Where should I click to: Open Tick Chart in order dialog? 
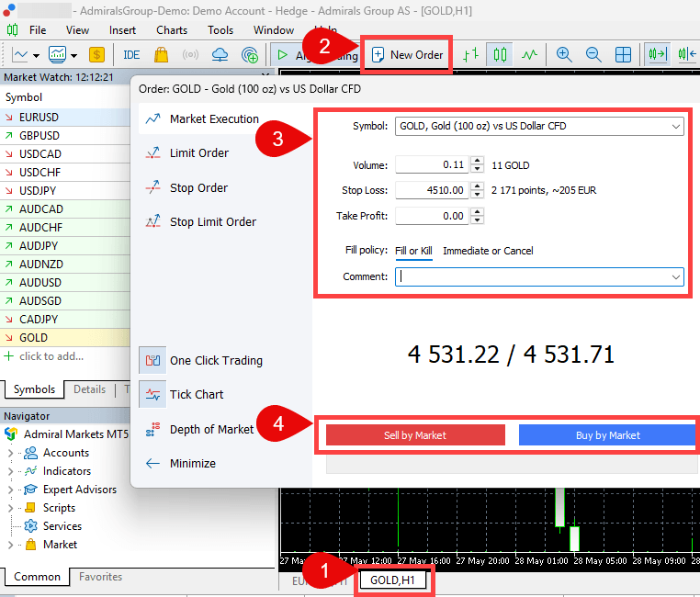click(x=197, y=394)
